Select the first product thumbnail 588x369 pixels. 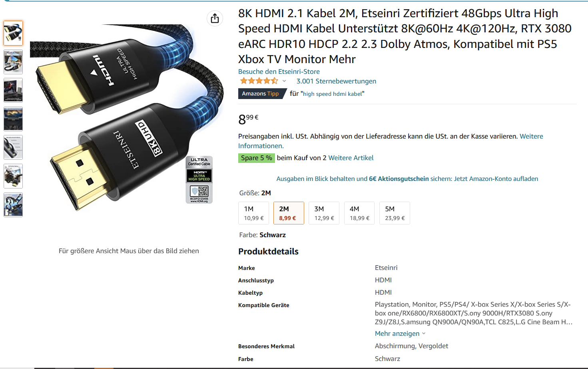click(x=13, y=33)
